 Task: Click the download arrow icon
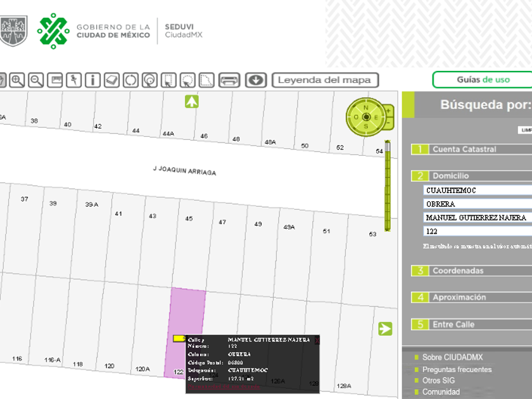(x=256, y=80)
